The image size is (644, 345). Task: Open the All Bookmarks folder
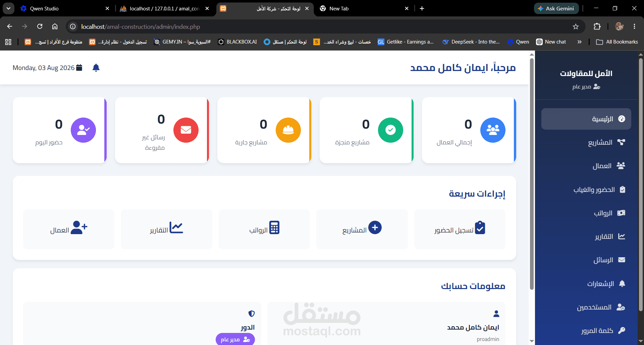point(617,42)
